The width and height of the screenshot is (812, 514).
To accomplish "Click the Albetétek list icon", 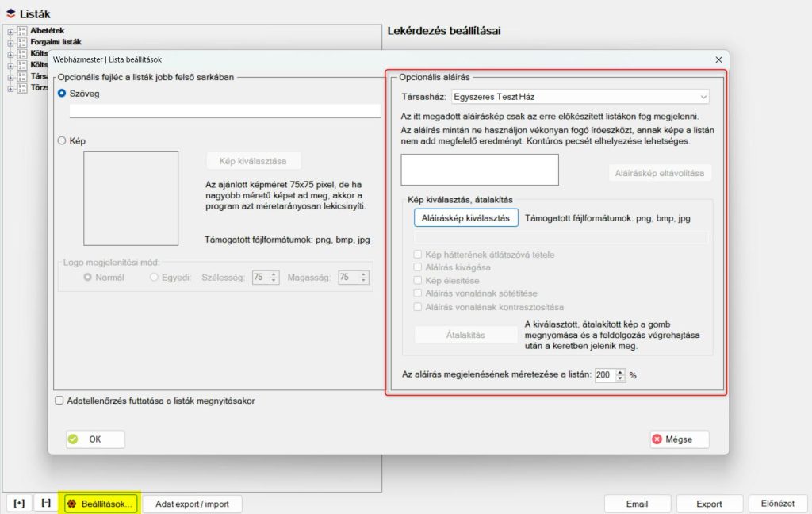I will click(21, 31).
